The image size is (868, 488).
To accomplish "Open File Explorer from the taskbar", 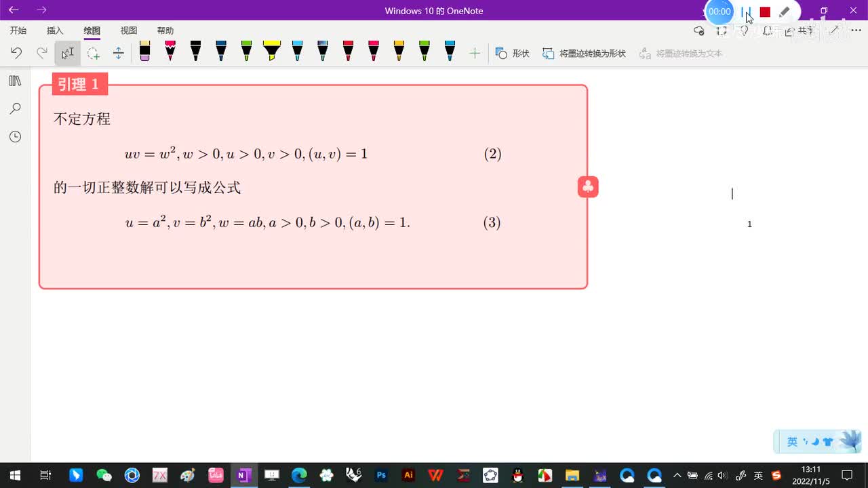I will tap(572, 475).
